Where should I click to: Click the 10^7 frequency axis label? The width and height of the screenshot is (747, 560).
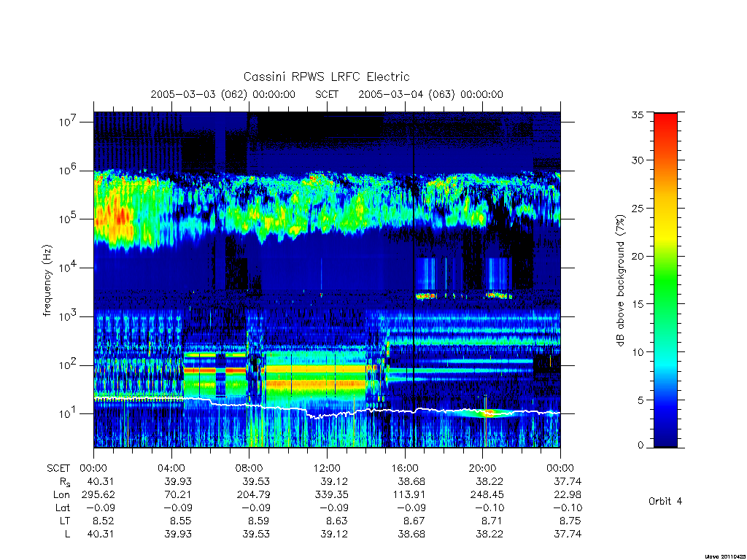click(x=69, y=122)
